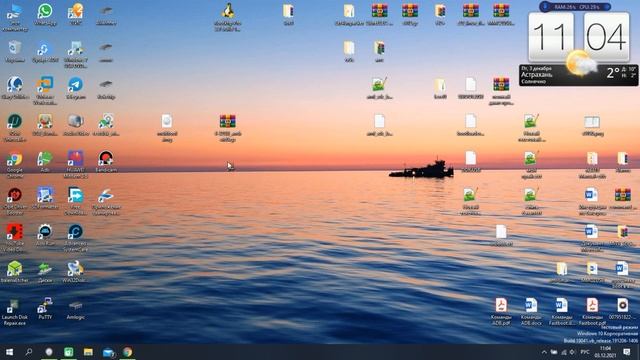Select the Команды ADB.pdf file
Image resolution: width=640 pixels, height=360 pixels.
point(501,311)
